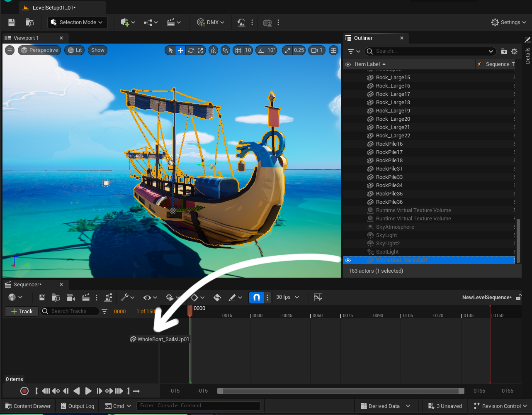
Task: Open the Sequencer curve editor icon
Action: (318, 298)
